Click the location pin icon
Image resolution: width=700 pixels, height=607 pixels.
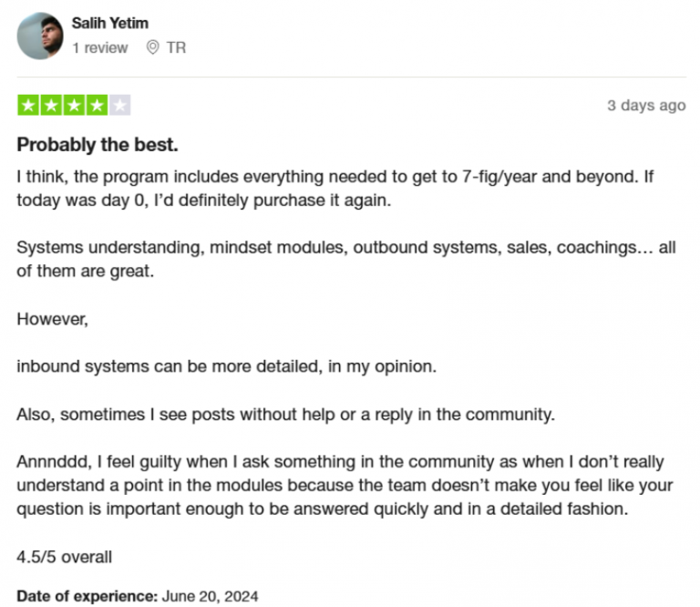tap(152, 47)
